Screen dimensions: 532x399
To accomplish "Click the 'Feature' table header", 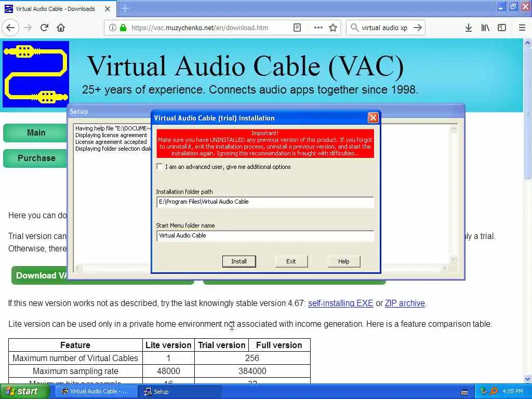I will 75,345.
